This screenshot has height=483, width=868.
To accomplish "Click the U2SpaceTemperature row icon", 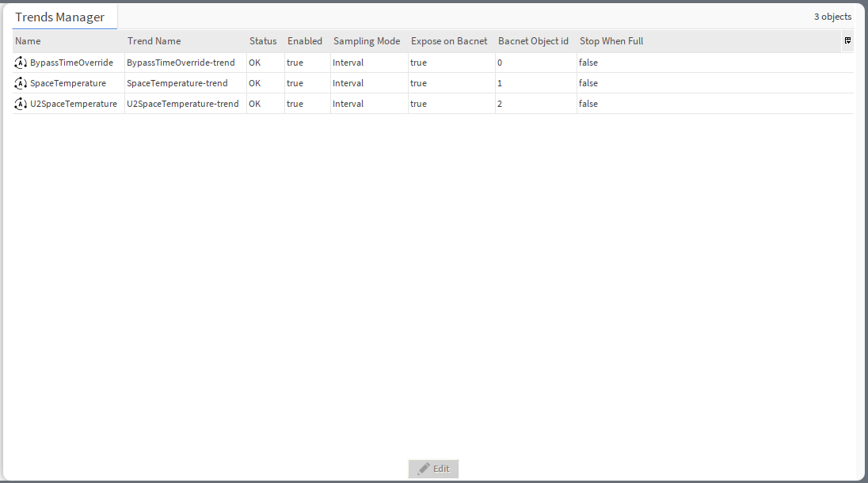I will 21,104.
